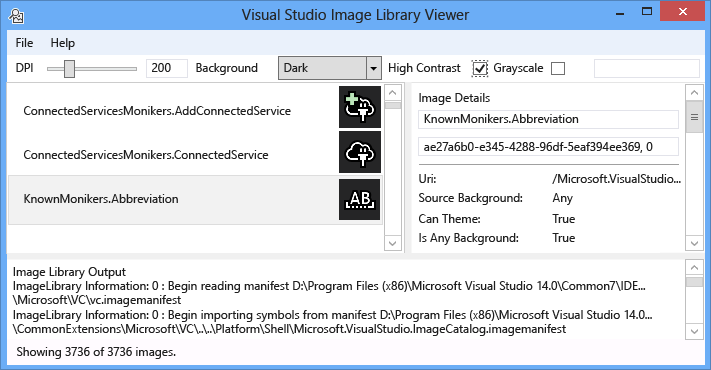Viewport: 711px width, 370px height.
Task: Click Image Details scrollbar up arrow
Action: [x=694, y=93]
